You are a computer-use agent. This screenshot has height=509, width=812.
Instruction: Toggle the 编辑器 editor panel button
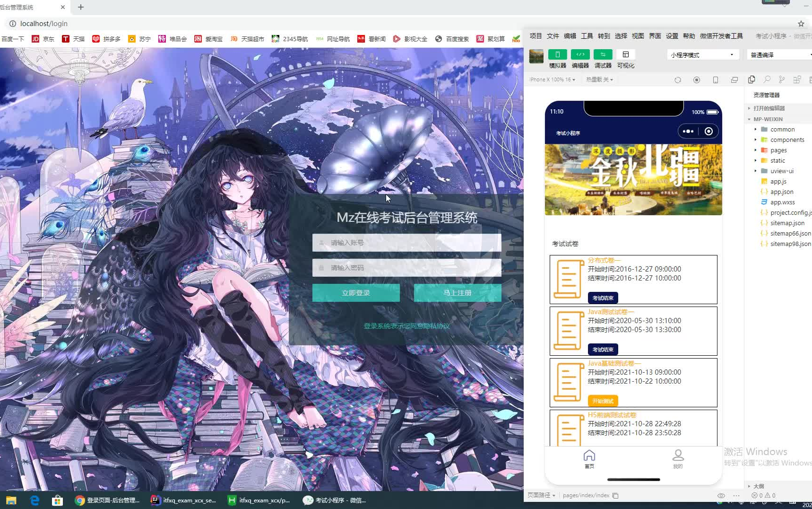point(580,54)
